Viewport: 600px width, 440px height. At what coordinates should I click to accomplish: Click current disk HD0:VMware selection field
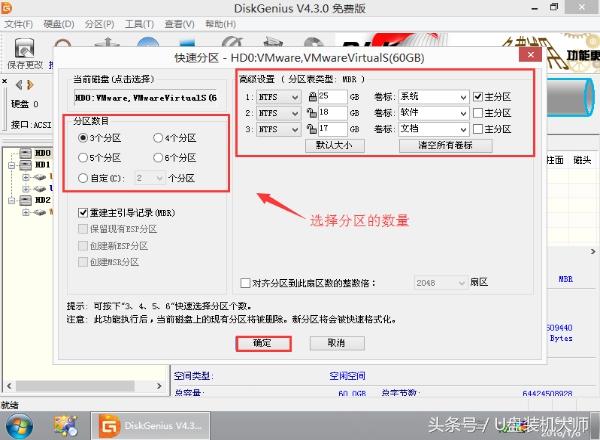tap(146, 98)
